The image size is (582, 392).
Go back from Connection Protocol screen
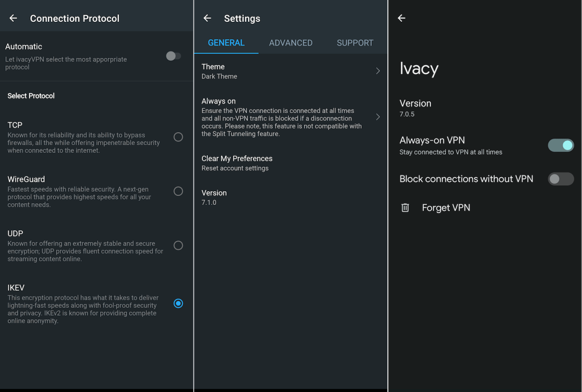[x=14, y=18]
